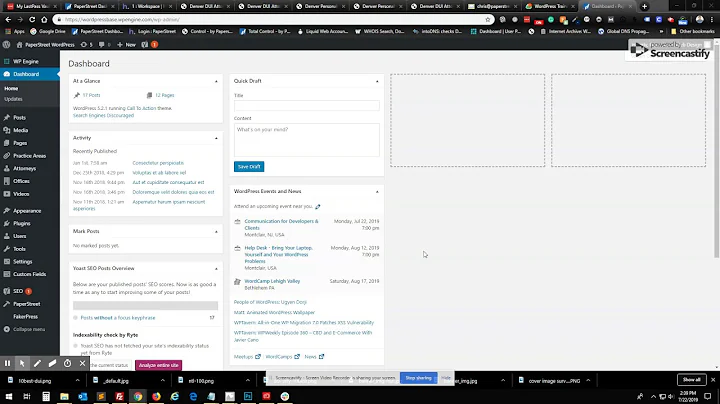Image resolution: width=720 pixels, height=404 pixels.
Task: Collapse the Quick Draft widget
Action: coord(377,81)
